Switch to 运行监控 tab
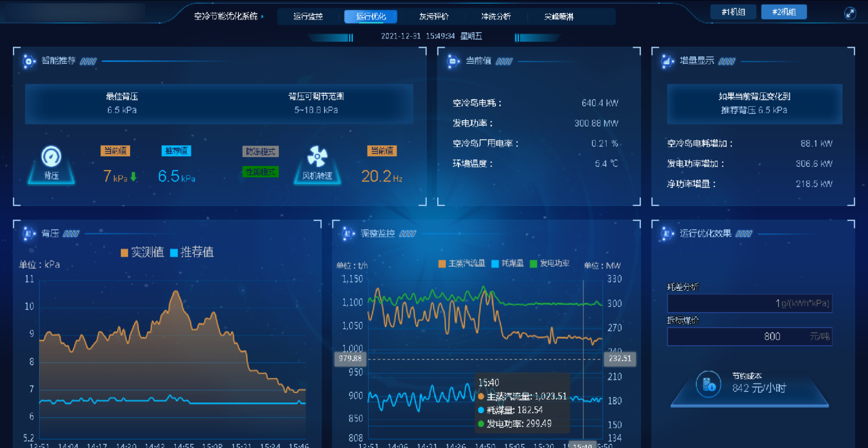 click(x=308, y=17)
